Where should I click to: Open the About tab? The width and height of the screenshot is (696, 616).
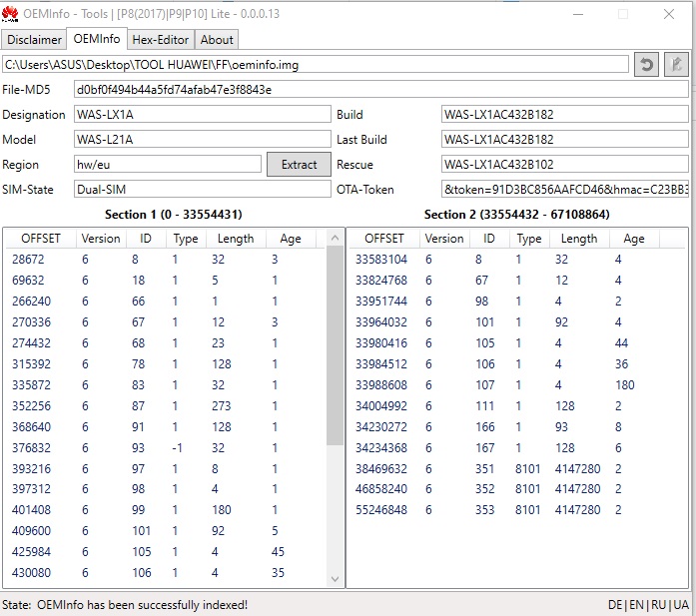[x=217, y=40]
